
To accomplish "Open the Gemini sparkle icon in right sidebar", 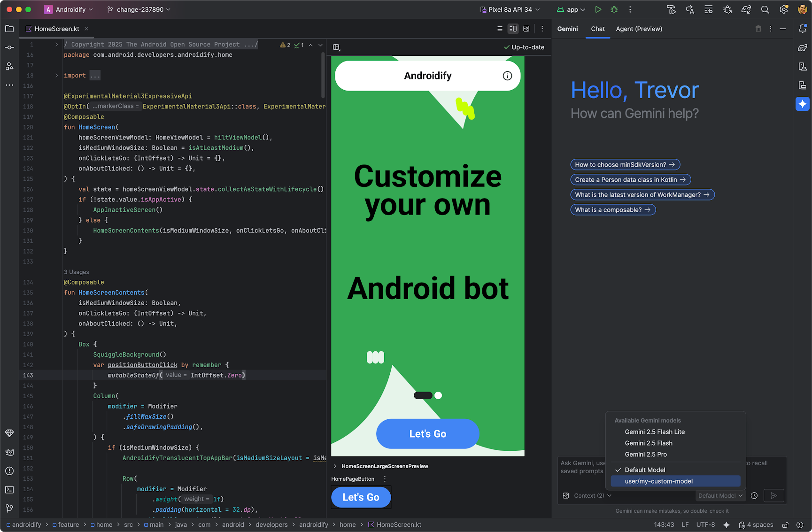I will (x=802, y=104).
